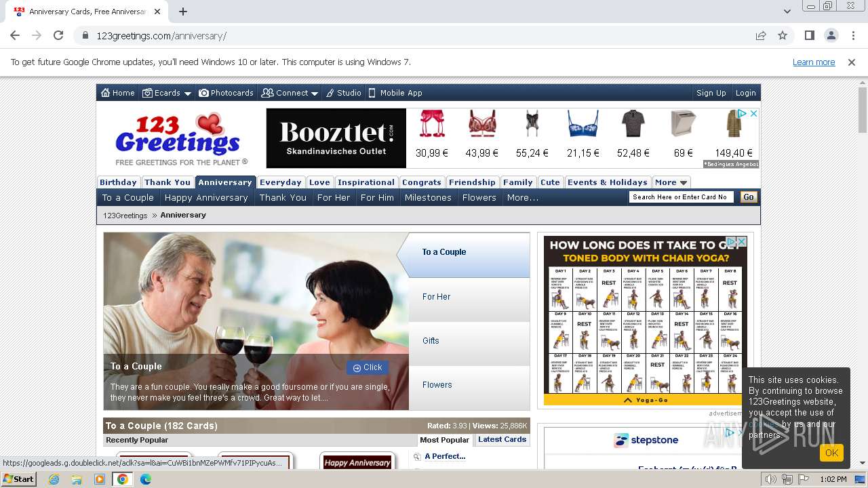Open the Mobile App page
The image size is (868, 488).
pyautogui.click(x=395, y=93)
